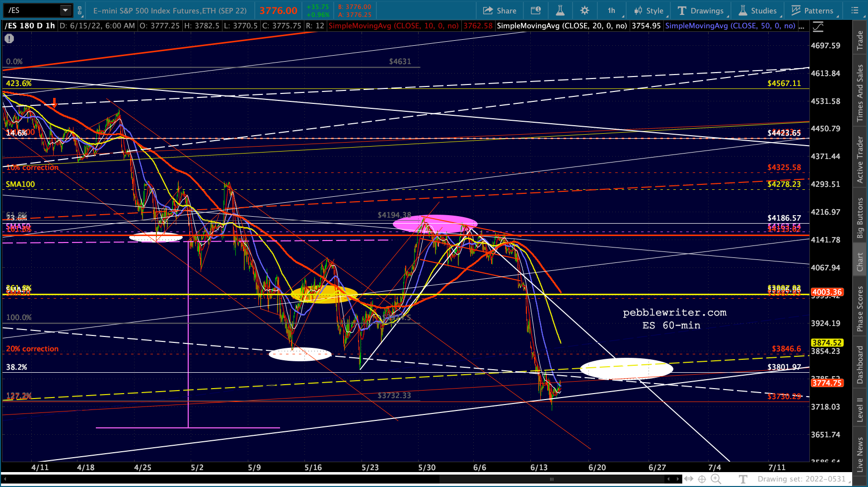This screenshot has width=868, height=487.
Task: Click the red 4003.36 price axis bubble
Action: (x=827, y=292)
